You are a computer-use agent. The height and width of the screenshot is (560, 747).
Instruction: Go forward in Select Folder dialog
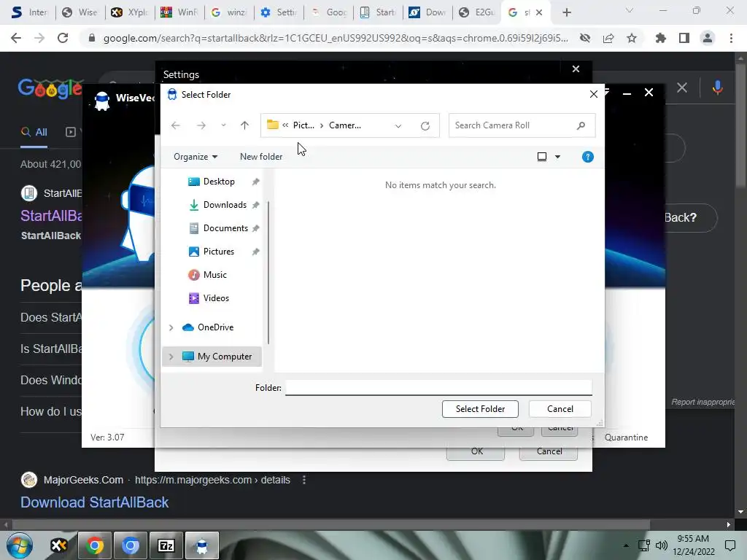click(x=201, y=125)
